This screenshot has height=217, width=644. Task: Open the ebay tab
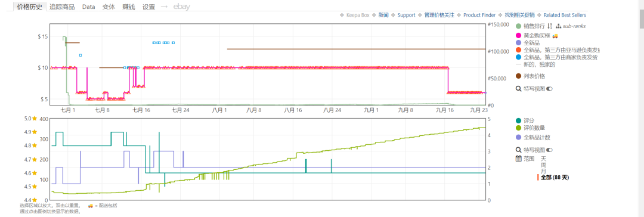tap(181, 7)
